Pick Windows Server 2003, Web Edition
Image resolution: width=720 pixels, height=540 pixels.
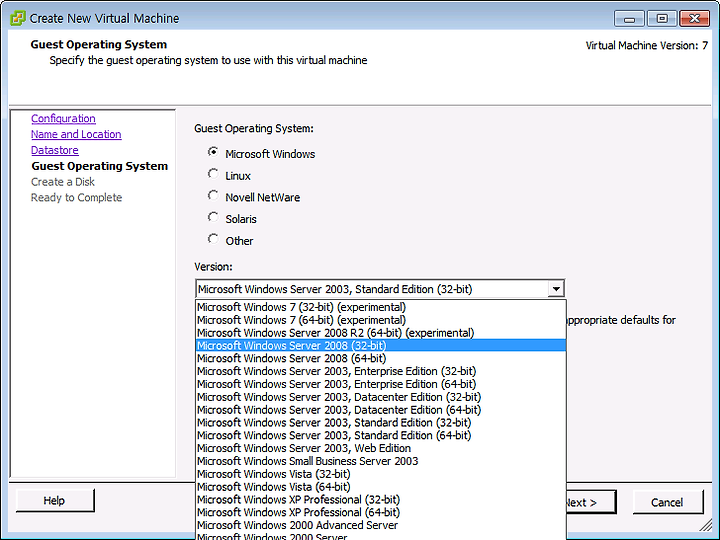[x=380, y=448]
